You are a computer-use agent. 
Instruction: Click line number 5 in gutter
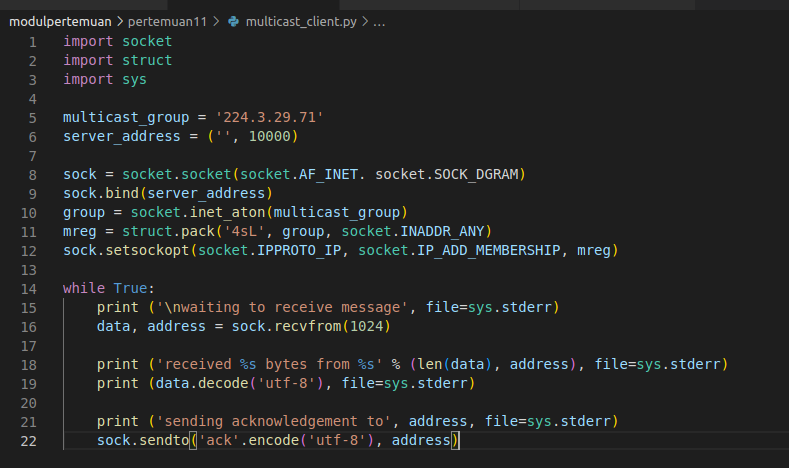33,118
